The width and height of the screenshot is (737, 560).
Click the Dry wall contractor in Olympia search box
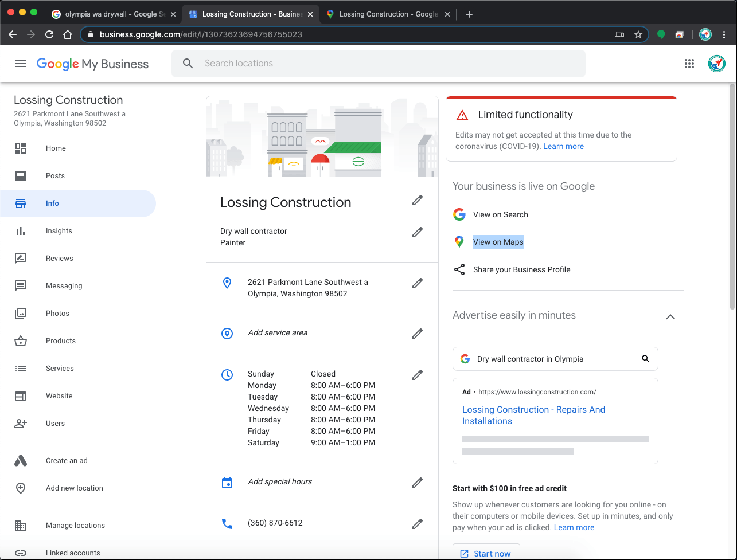tap(555, 359)
